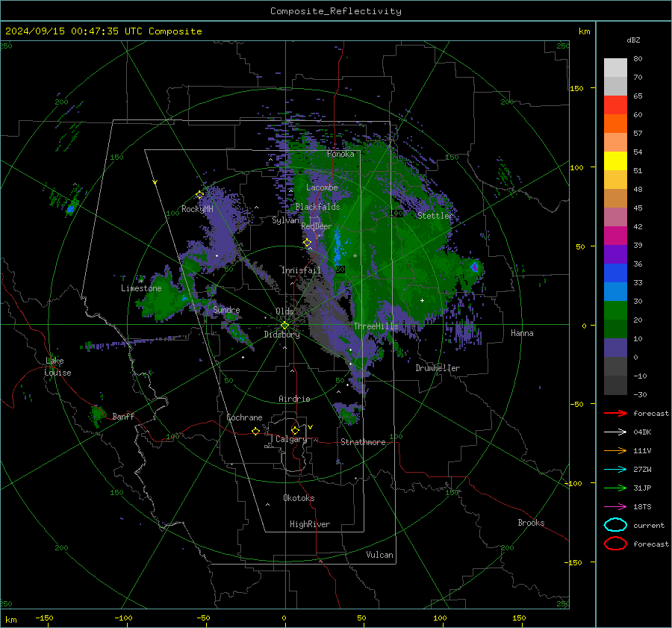Click the Calgary city label
The height and width of the screenshot is (628, 672).
(x=291, y=439)
